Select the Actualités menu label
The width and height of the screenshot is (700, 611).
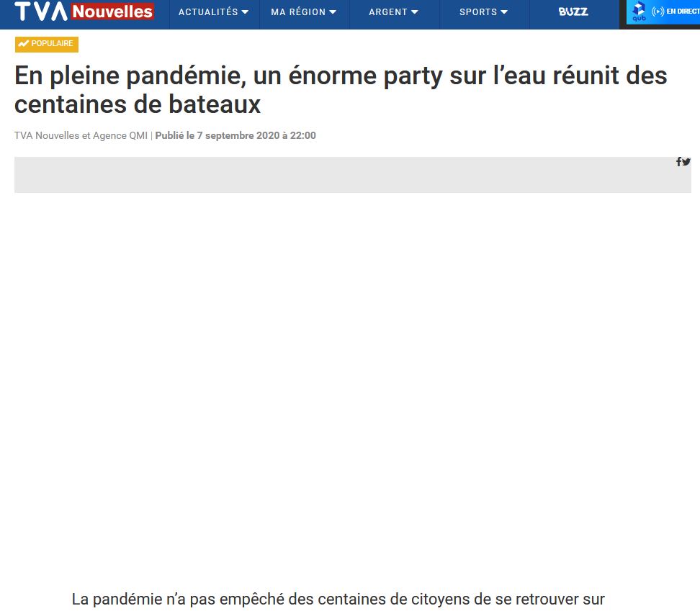pos(208,12)
